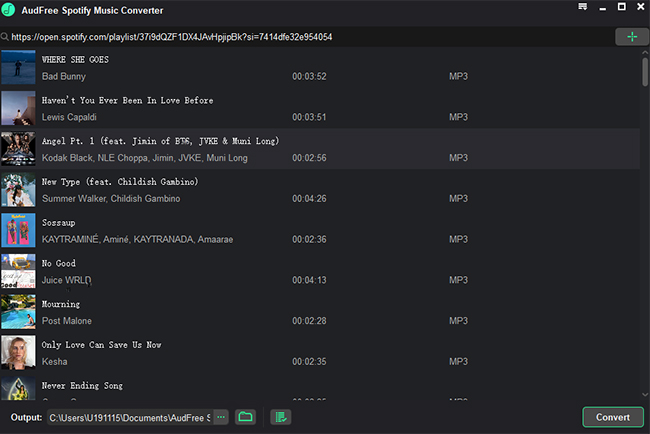
Task: Click the output path text field
Action: click(x=128, y=417)
